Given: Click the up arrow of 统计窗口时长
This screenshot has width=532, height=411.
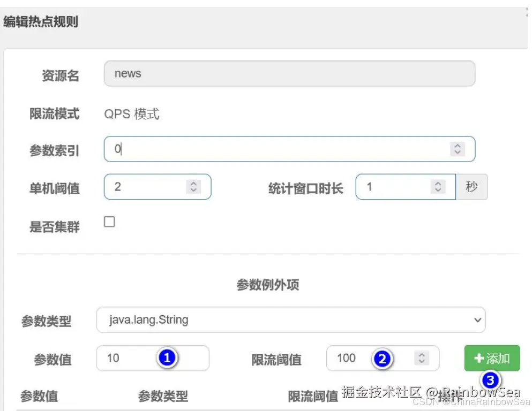Looking at the screenshot, I should (438, 184).
